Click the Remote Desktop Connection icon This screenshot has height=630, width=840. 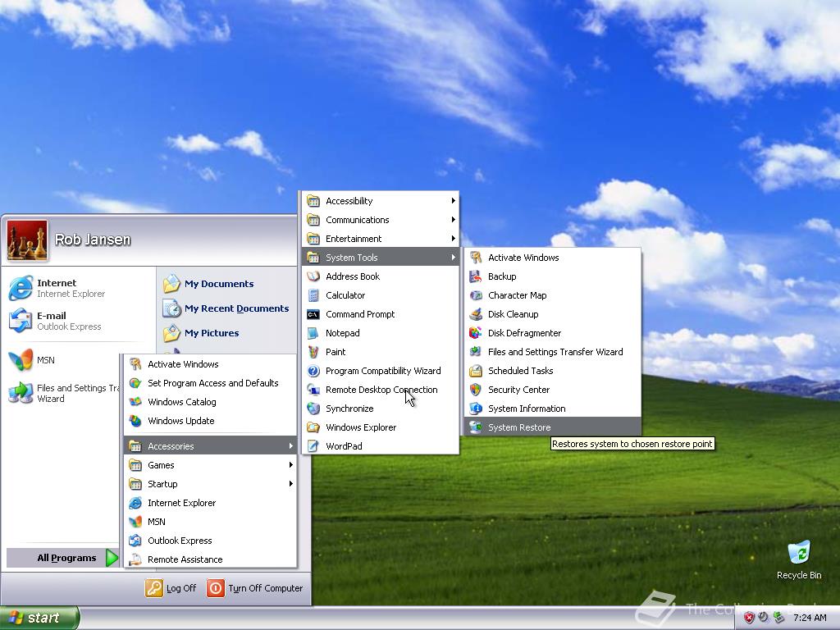[313, 390]
